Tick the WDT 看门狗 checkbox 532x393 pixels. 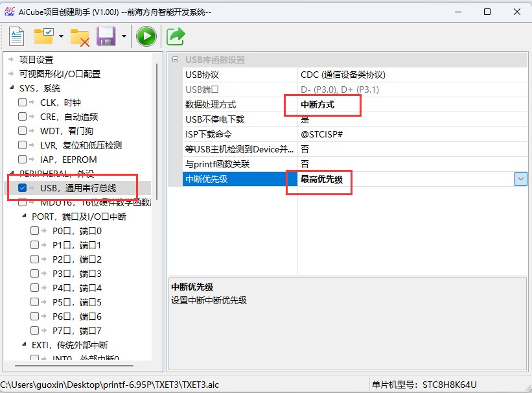coord(23,131)
